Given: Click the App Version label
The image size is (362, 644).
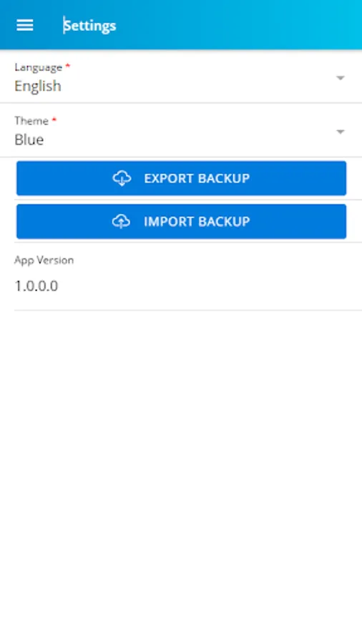Looking at the screenshot, I should pyautogui.click(x=44, y=260).
